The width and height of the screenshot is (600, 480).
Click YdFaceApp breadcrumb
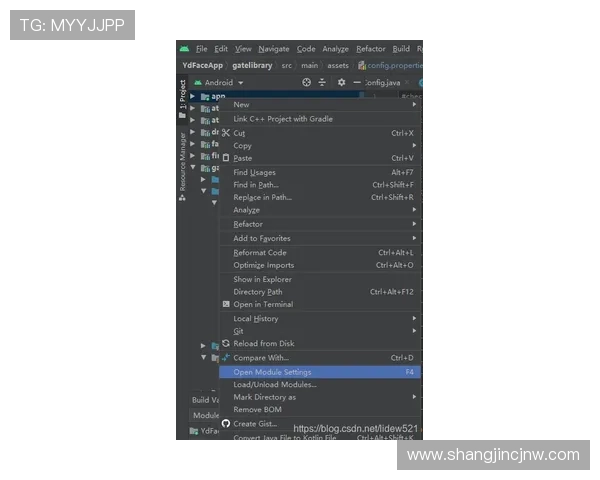202,65
